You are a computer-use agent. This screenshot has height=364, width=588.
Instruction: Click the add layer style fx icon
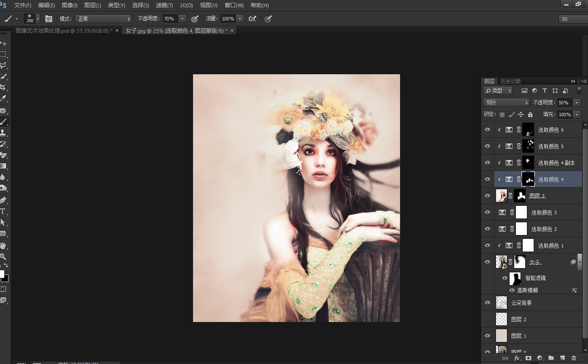tap(517, 358)
